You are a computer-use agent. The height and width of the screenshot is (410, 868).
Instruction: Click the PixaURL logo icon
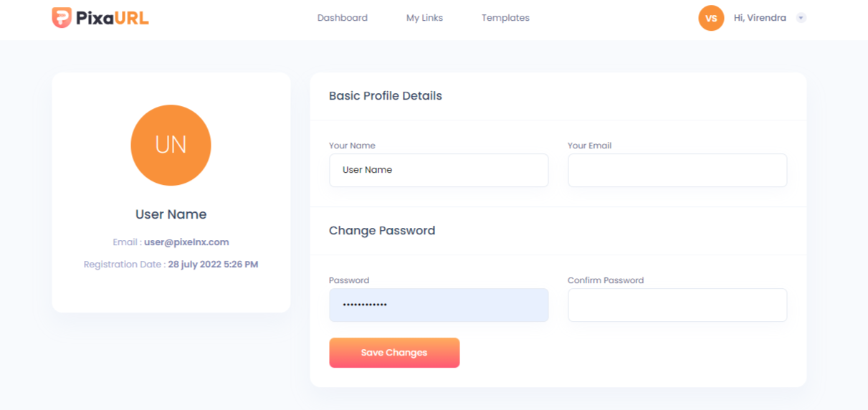pos(62,18)
